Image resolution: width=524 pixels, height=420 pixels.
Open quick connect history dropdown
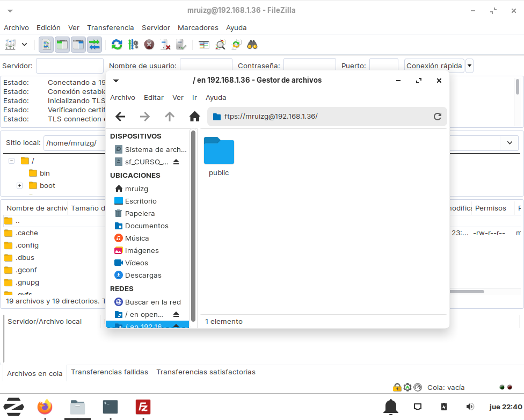[470, 66]
